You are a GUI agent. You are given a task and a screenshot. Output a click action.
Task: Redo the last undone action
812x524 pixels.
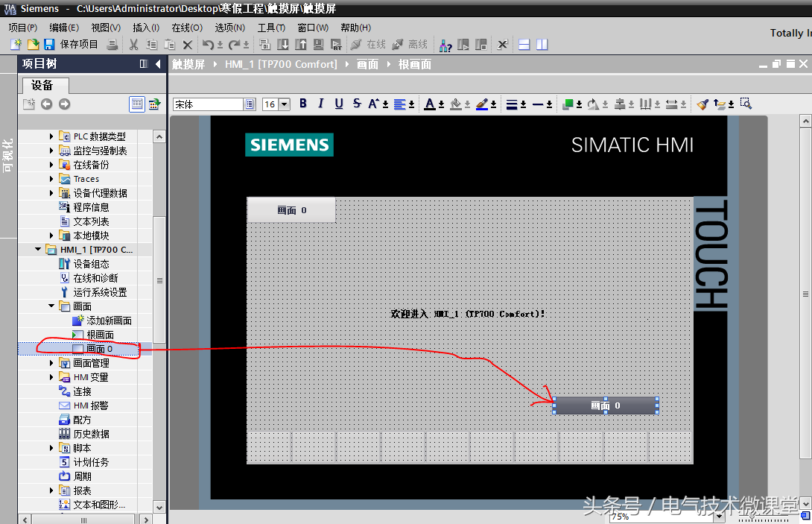click(x=235, y=45)
